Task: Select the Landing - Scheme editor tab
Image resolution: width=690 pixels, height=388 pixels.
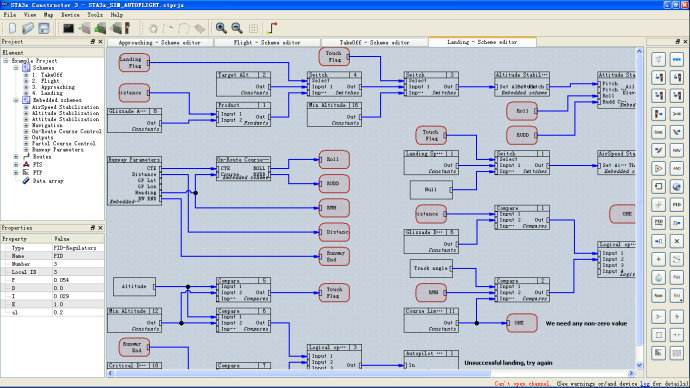Action: [482, 42]
